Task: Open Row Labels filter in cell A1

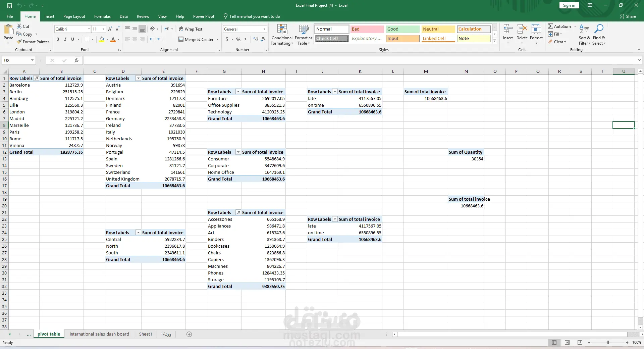Action: [37, 78]
